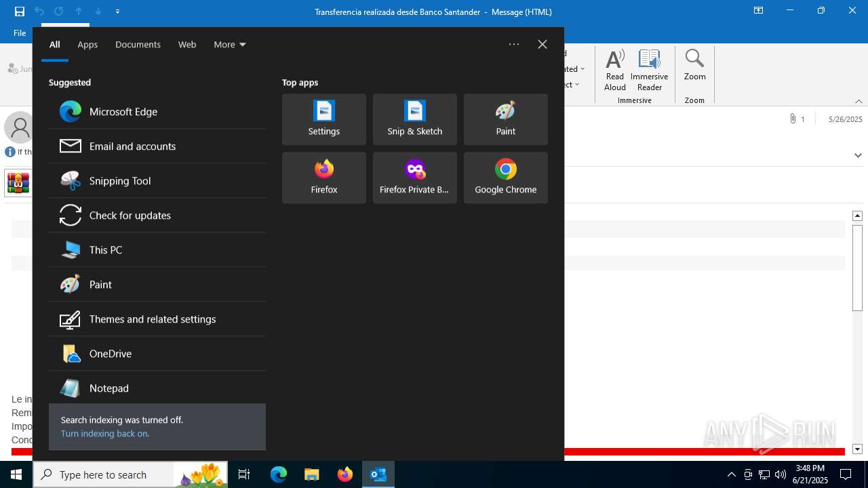Open the WinRAR attachment thumbnail
Viewport: 868px width, 488px height.
coord(18,183)
